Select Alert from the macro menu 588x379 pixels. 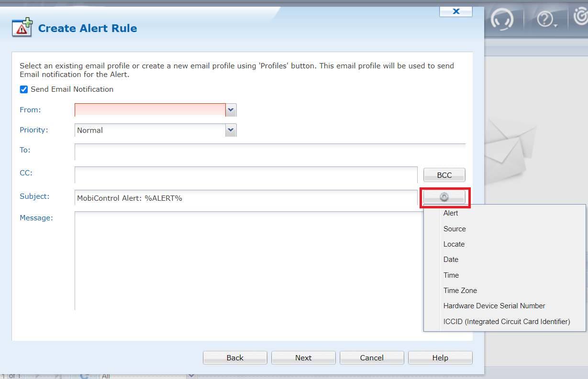[451, 213]
